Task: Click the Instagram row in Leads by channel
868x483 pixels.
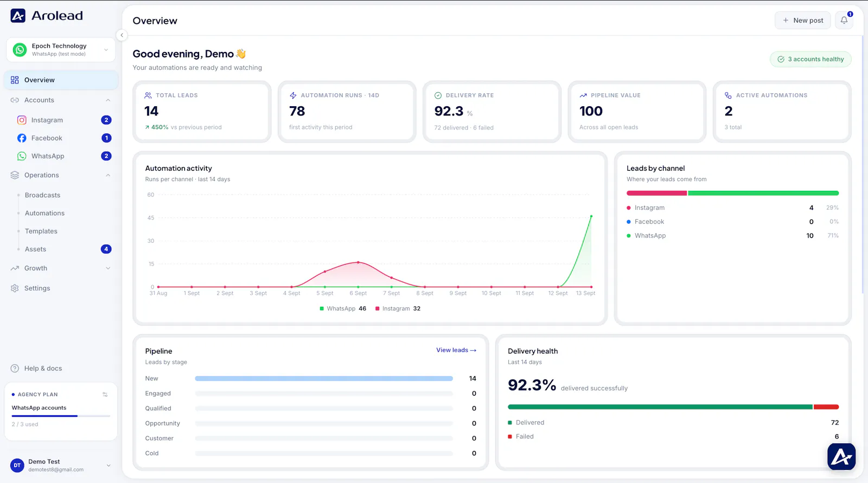Action: point(732,208)
